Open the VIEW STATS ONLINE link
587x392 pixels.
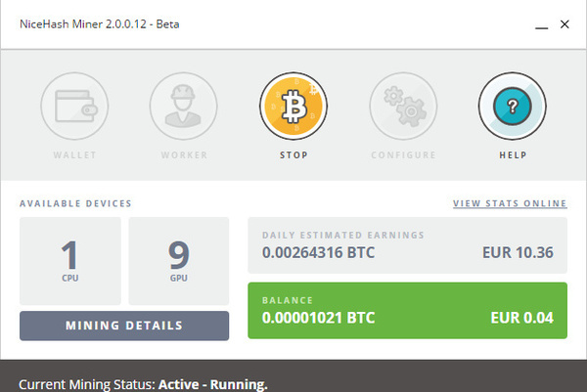pos(510,203)
